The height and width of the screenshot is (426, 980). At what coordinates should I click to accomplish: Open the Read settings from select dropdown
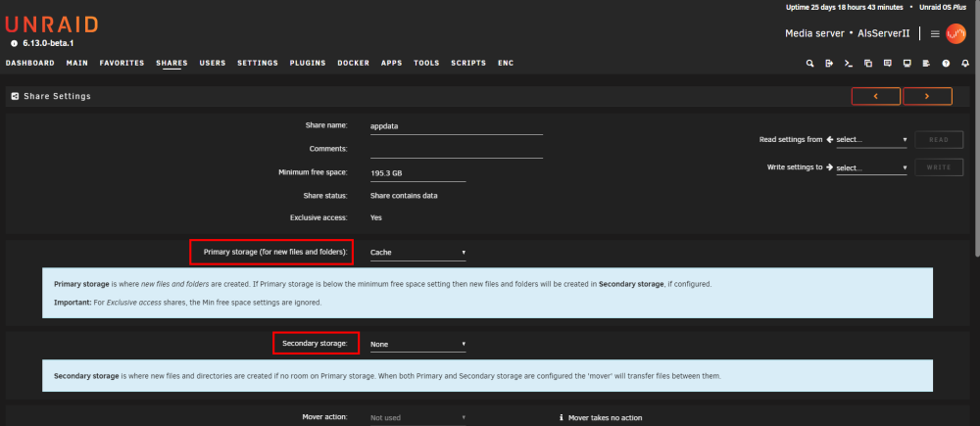pos(871,140)
